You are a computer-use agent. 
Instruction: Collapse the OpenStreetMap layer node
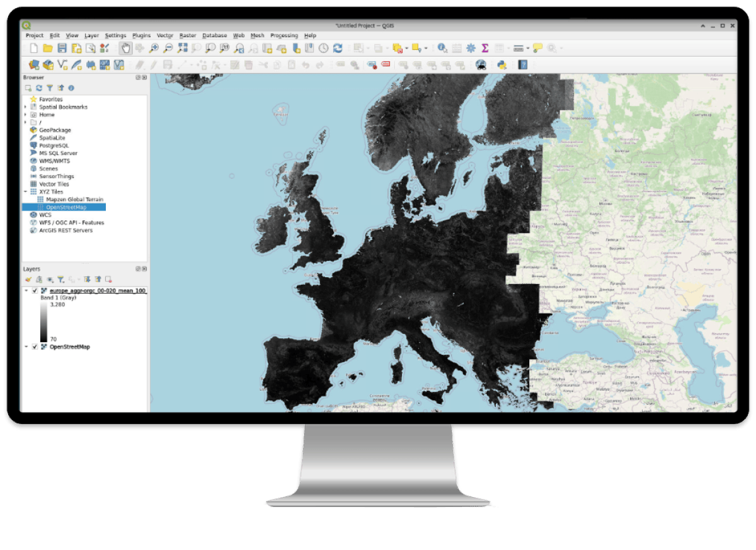pyautogui.click(x=26, y=347)
